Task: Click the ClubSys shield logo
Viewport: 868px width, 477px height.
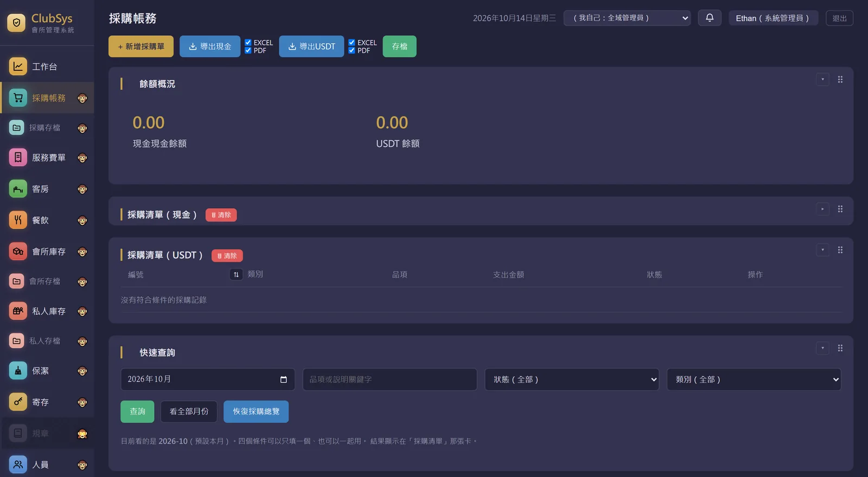Action: 16,23
